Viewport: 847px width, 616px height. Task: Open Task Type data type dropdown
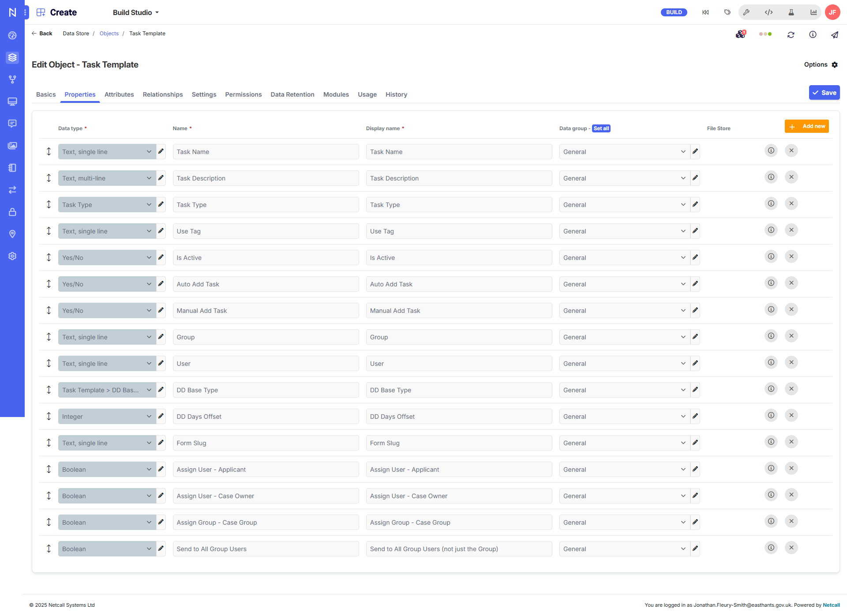tap(107, 205)
